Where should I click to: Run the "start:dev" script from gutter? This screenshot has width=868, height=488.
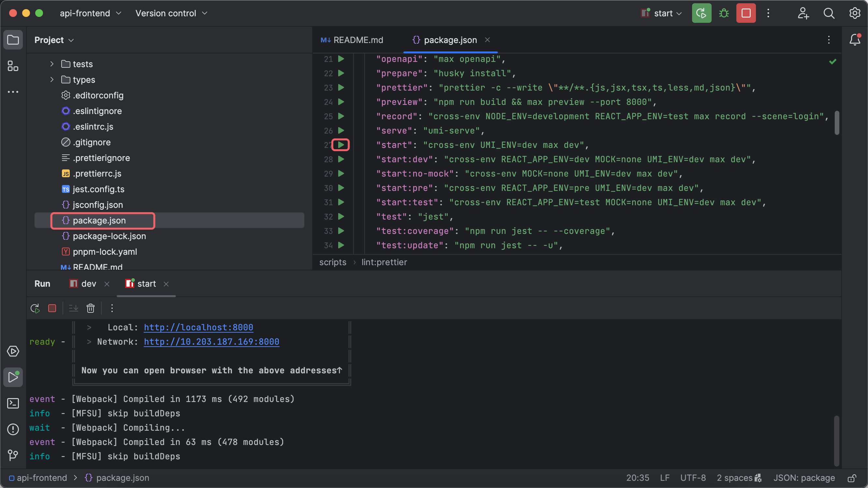(341, 159)
